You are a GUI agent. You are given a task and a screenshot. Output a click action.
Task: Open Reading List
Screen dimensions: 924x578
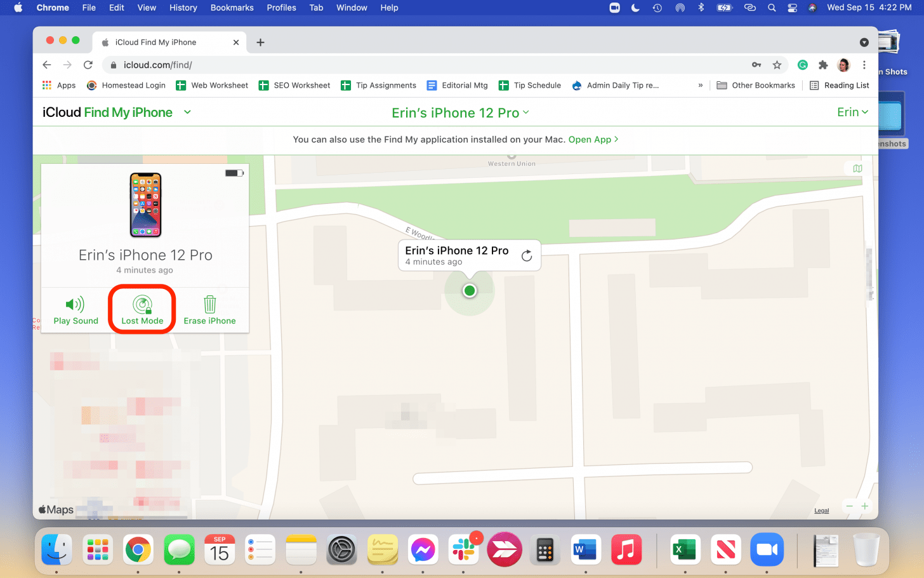(840, 85)
